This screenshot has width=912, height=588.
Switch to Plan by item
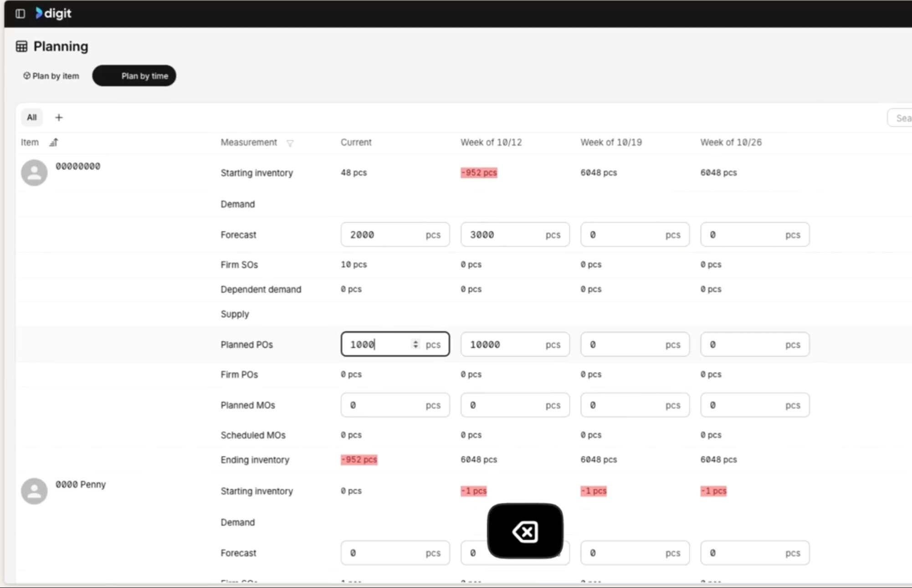pos(51,76)
